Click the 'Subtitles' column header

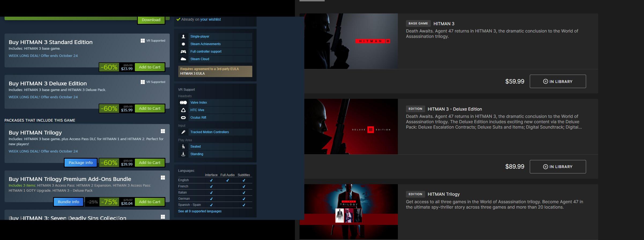point(244,175)
